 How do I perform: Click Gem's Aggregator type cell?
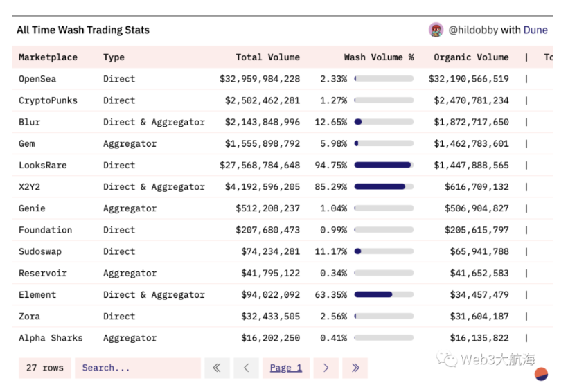[x=130, y=143]
